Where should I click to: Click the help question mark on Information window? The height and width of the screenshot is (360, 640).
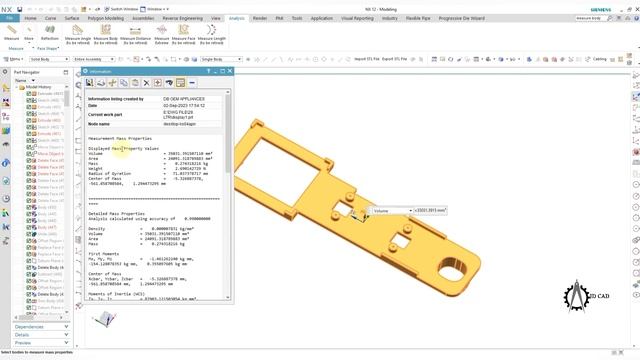(x=209, y=71)
